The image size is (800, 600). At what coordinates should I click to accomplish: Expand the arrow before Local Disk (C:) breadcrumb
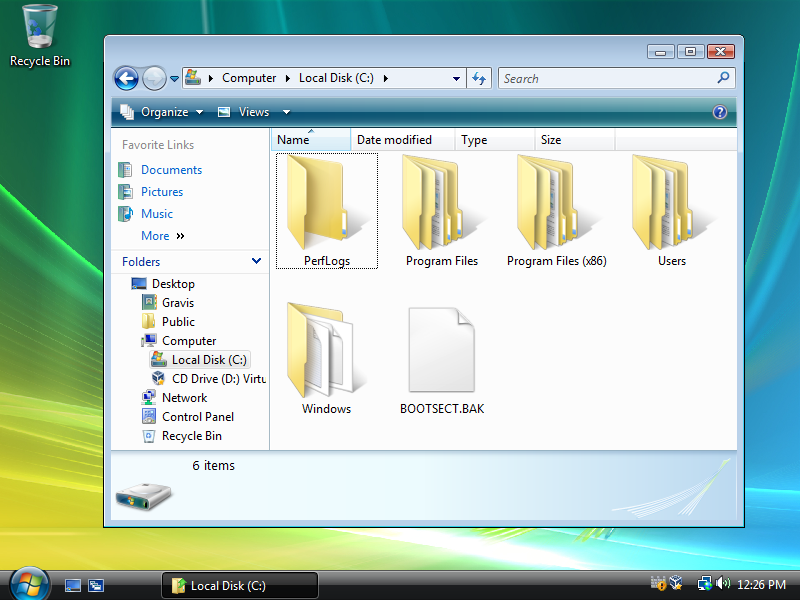pyautogui.click(x=288, y=78)
